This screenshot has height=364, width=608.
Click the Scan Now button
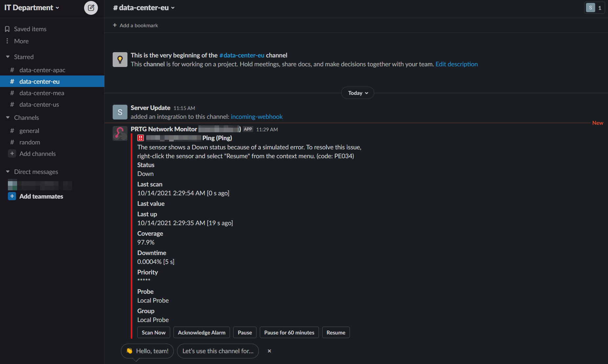tap(153, 332)
